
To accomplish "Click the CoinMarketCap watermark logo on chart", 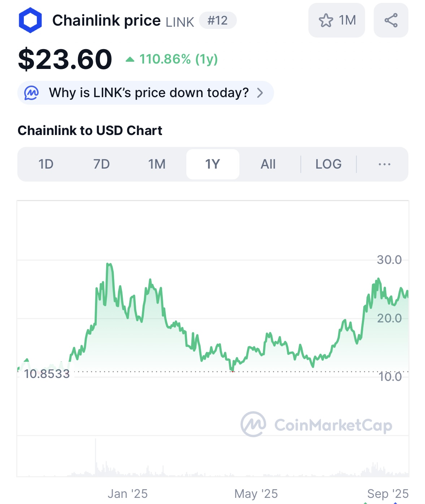I will coord(253,424).
